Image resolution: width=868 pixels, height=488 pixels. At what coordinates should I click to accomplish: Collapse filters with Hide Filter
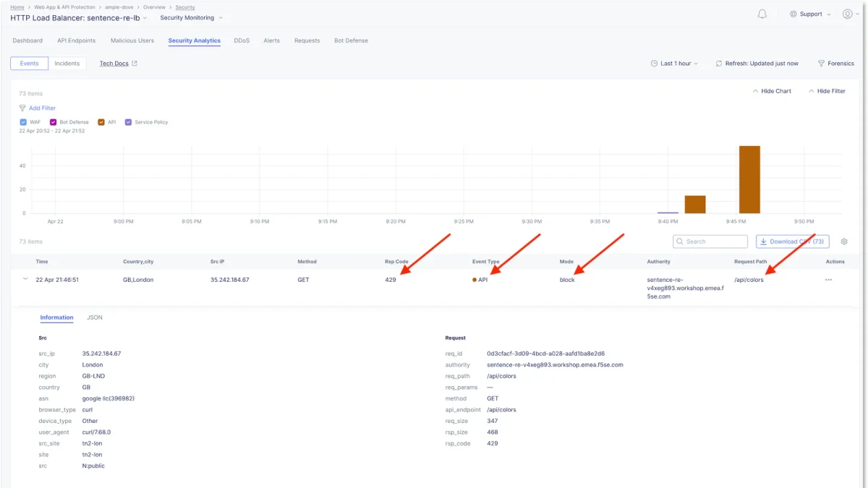pyautogui.click(x=827, y=91)
